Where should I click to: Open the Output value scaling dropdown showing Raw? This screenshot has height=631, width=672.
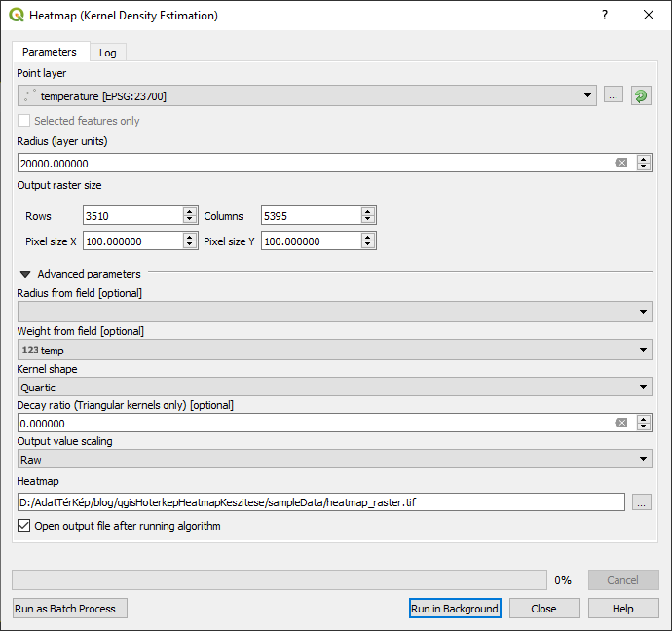tap(335, 459)
